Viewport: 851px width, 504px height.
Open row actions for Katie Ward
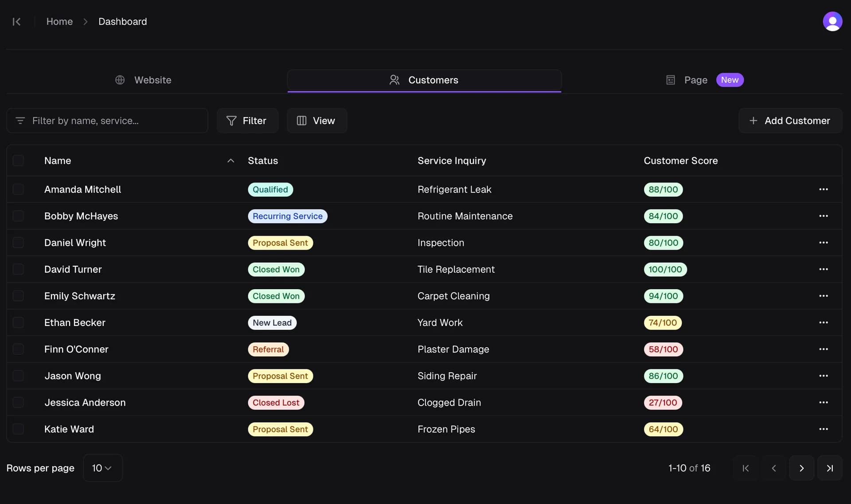(x=823, y=429)
